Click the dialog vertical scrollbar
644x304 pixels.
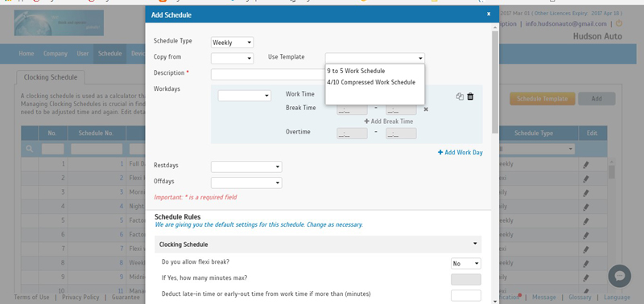point(495,82)
